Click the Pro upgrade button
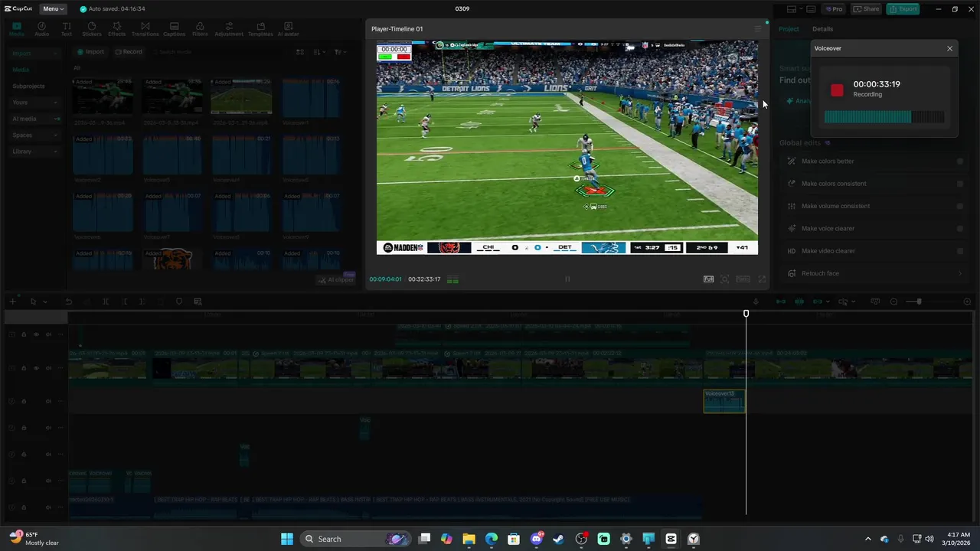980x551 pixels. [x=834, y=9]
